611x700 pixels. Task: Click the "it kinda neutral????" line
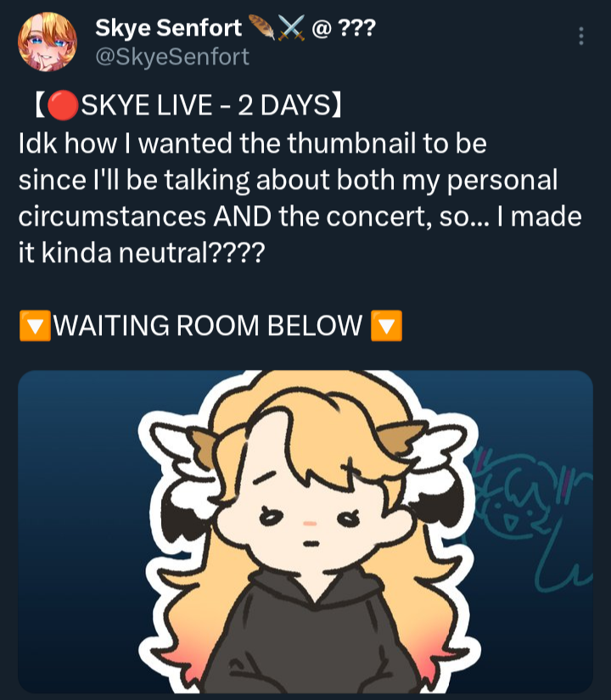coord(142,253)
